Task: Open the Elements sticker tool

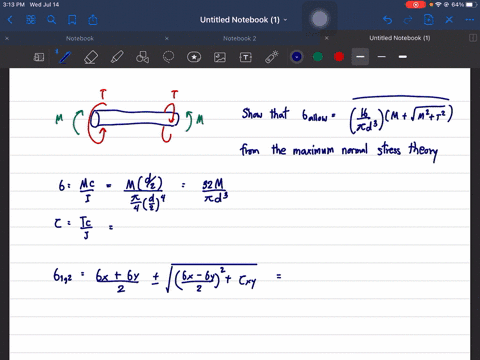Action: tap(194, 57)
